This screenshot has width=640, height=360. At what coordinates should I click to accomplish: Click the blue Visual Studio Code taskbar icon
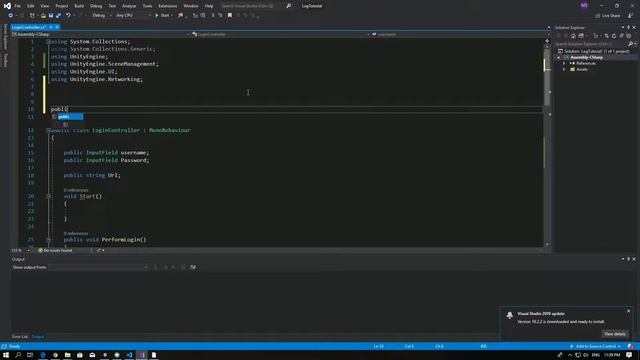point(129,355)
